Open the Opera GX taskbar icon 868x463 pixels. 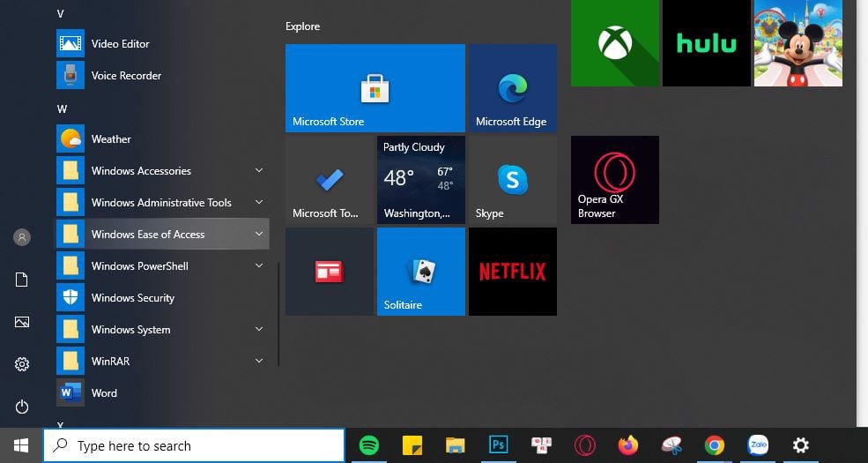click(584, 445)
